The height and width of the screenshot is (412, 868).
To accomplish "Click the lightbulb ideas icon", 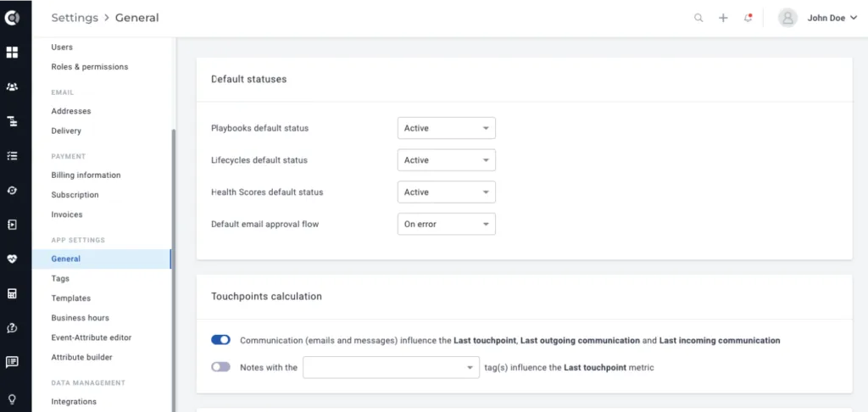I will pyautogui.click(x=12, y=398).
